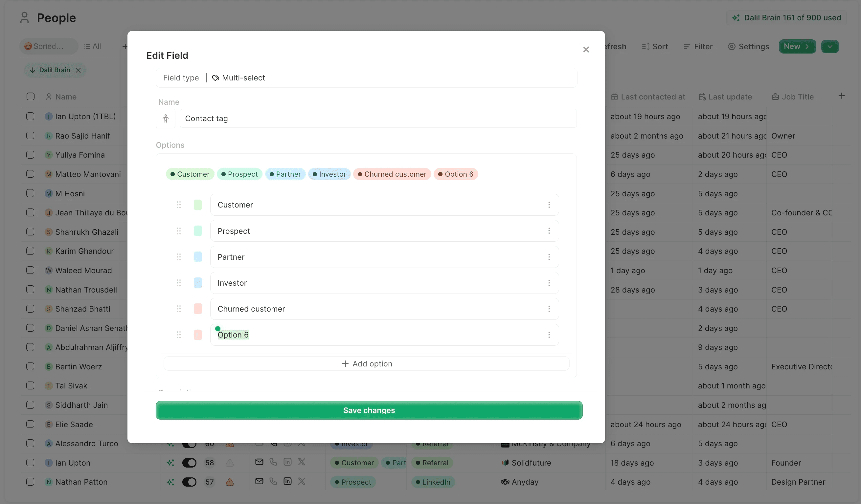The width and height of the screenshot is (861, 504).
Task: Toggle the switch in Nathan Patton's row
Action: click(189, 481)
